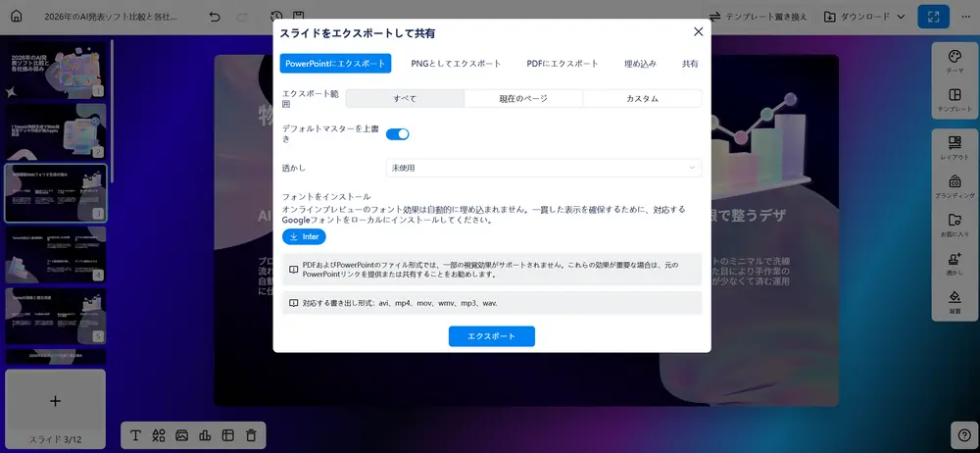Open the 埋め込み tab
The width and height of the screenshot is (980, 453).
coord(640,63)
